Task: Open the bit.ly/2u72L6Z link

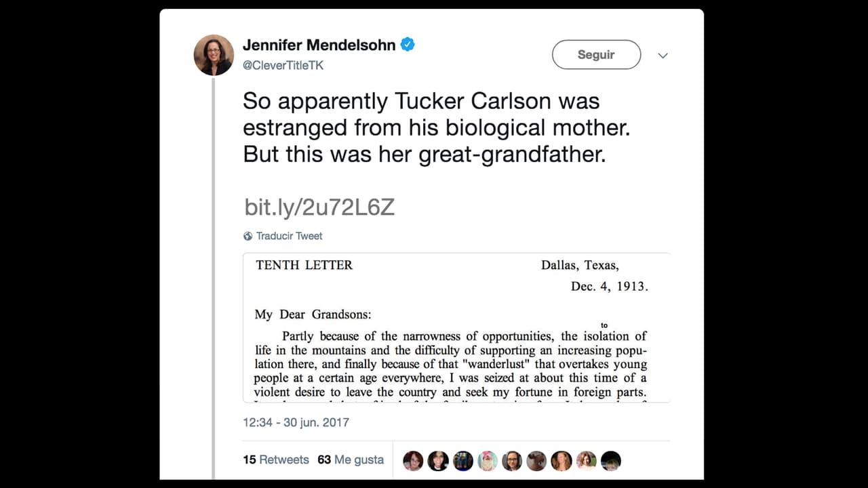Action: tap(319, 207)
